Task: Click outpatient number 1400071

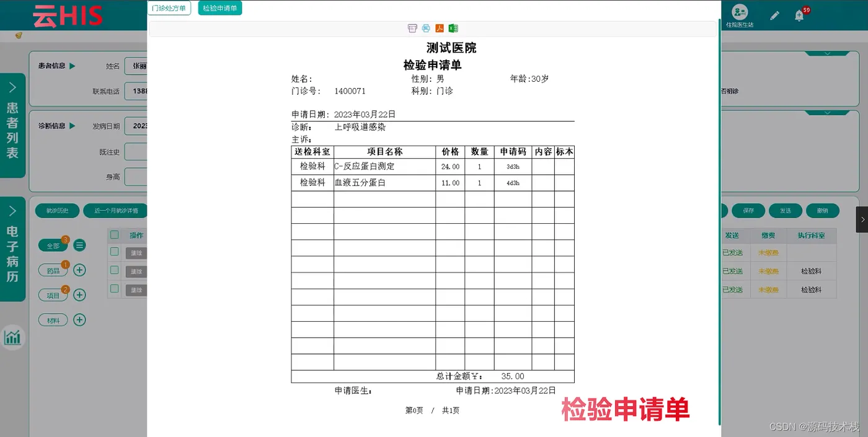Action: 350,91
